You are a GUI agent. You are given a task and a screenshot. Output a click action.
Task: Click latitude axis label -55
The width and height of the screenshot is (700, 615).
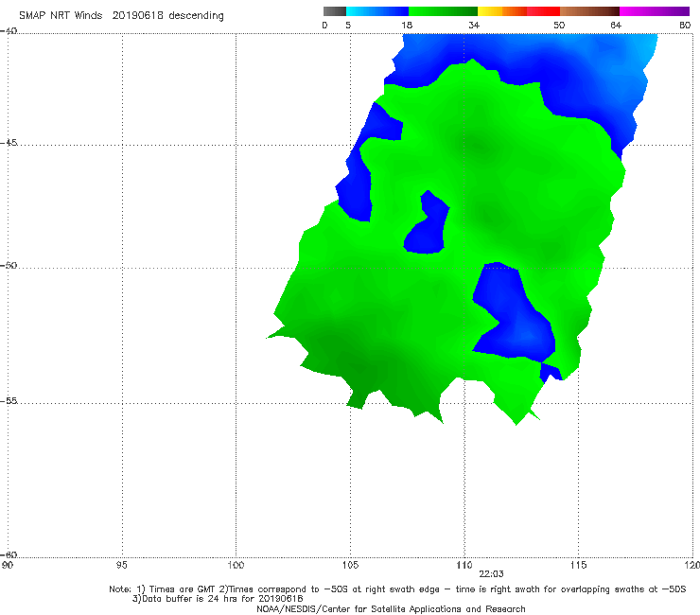point(9,400)
